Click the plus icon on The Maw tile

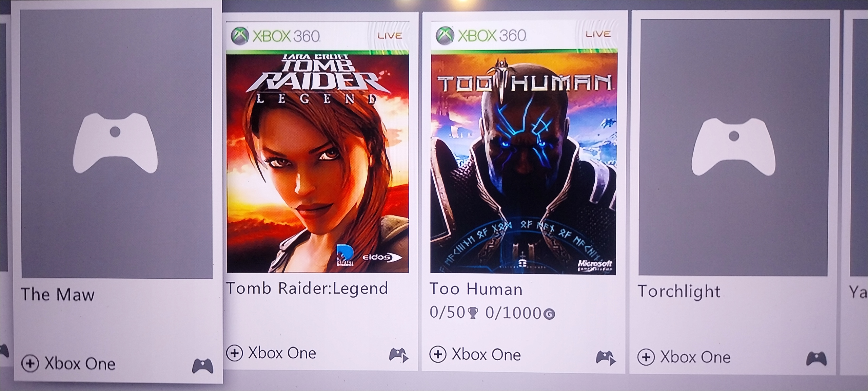(30, 364)
